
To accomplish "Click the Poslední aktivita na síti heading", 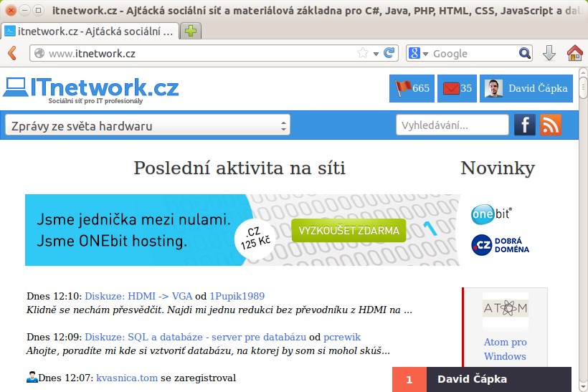I will (x=240, y=168).
